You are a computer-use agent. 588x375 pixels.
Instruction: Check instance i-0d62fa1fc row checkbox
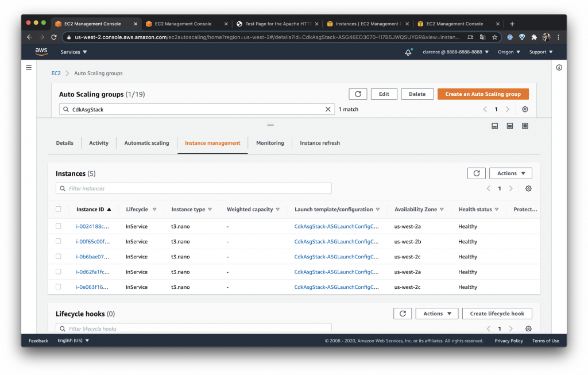click(58, 272)
